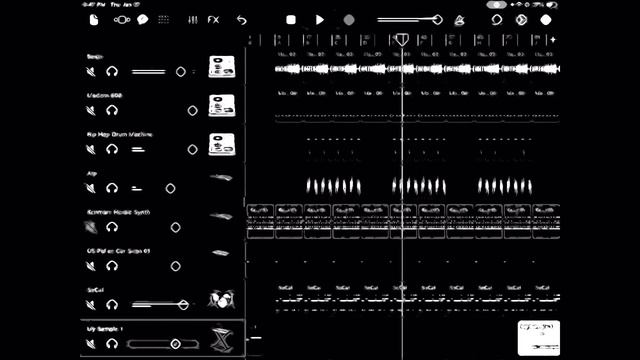
Task: Toggle the metronome icon
Action: pyautogui.click(x=459, y=20)
